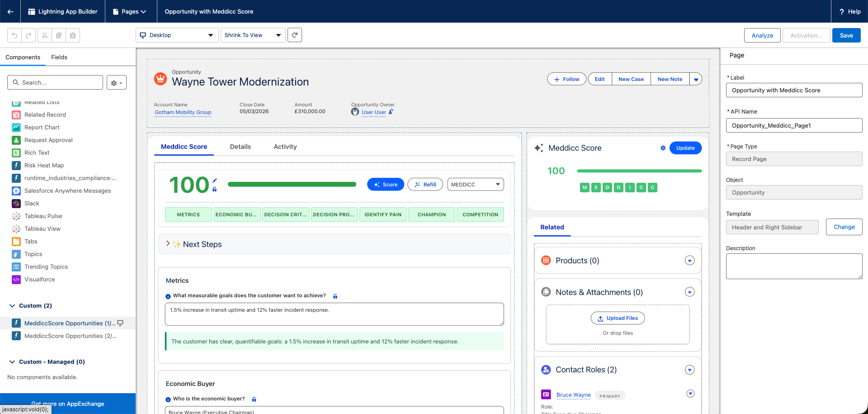868x414 pixels.
Task: Open Contact Roles (2) dropdown arrow
Action: [x=689, y=370]
